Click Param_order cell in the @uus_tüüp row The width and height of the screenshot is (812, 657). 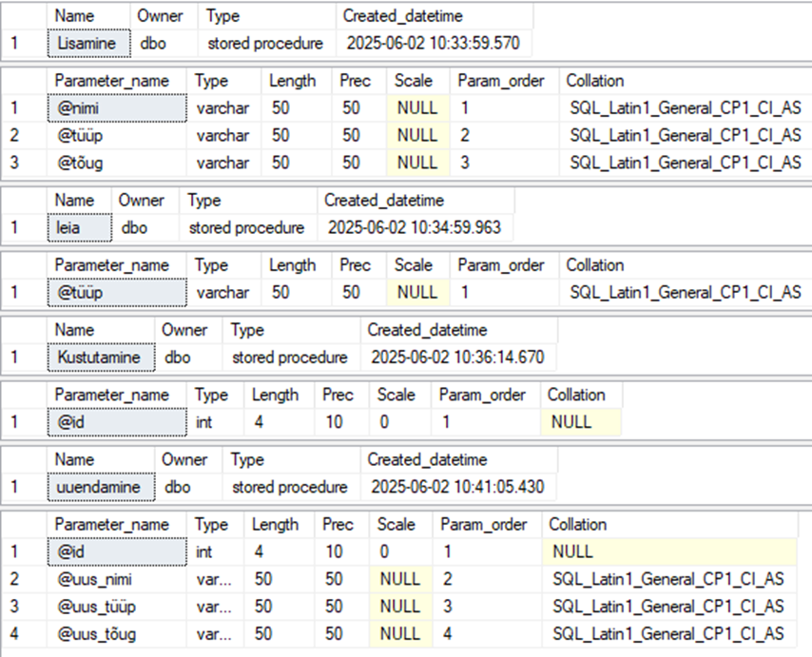(485, 606)
